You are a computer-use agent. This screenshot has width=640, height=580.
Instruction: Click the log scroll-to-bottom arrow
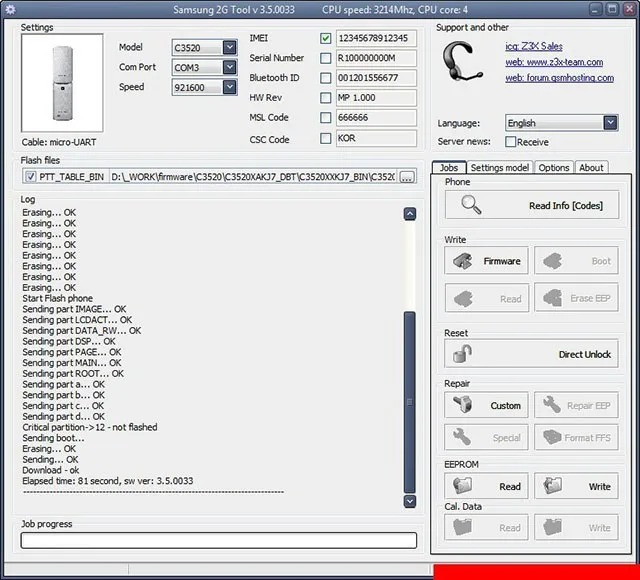(x=409, y=501)
